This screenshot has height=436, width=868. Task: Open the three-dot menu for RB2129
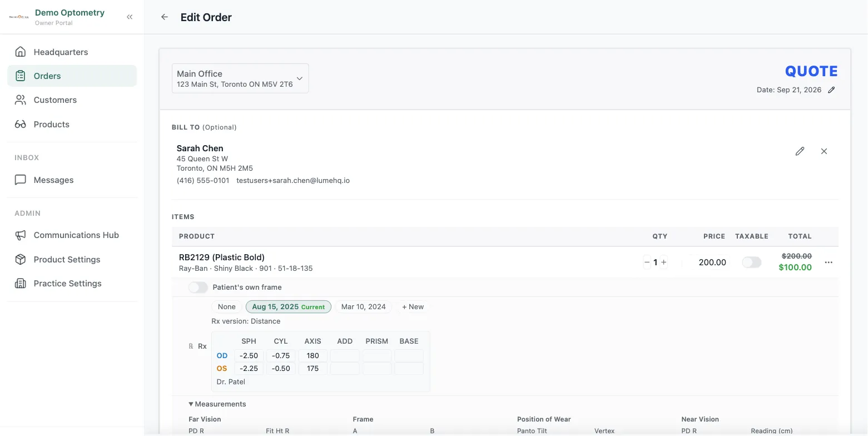coord(829,262)
